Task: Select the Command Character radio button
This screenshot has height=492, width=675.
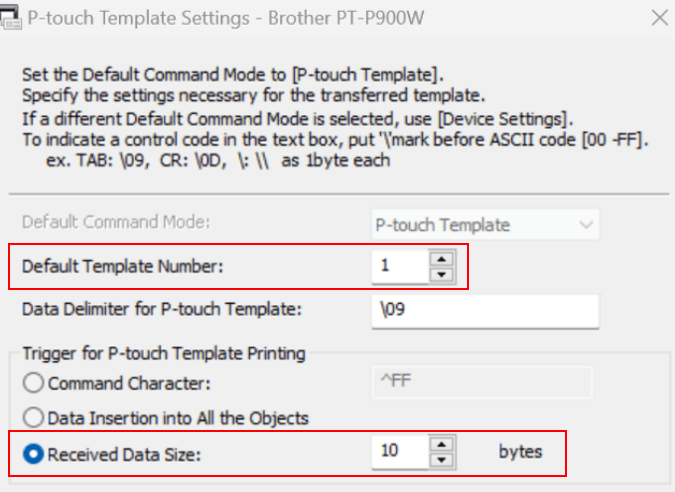Action: [34, 383]
